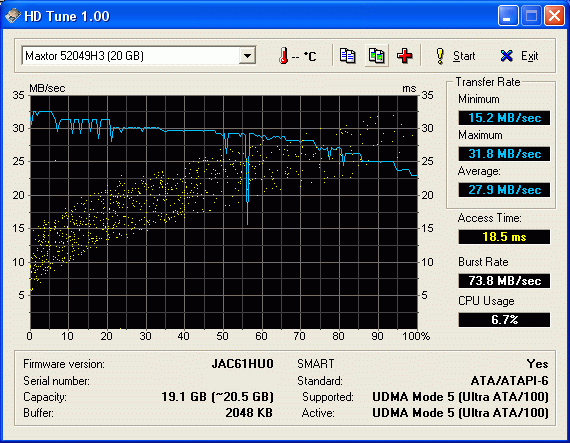Image resolution: width=570 pixels, height=443 pixels.
Task: Click the Average 27.9 MB/sec readout
Action: tap(504, 190)
